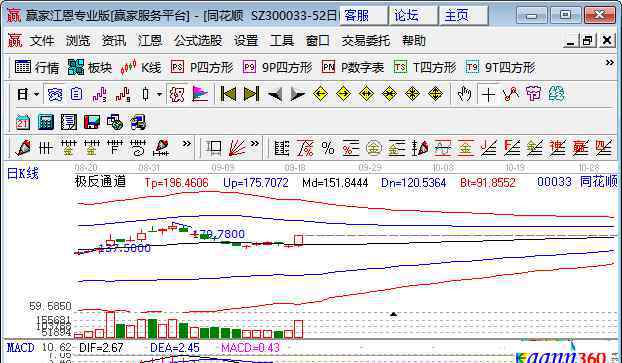Click yellow diamond with horizontal double arrow

tap(366, 94)
